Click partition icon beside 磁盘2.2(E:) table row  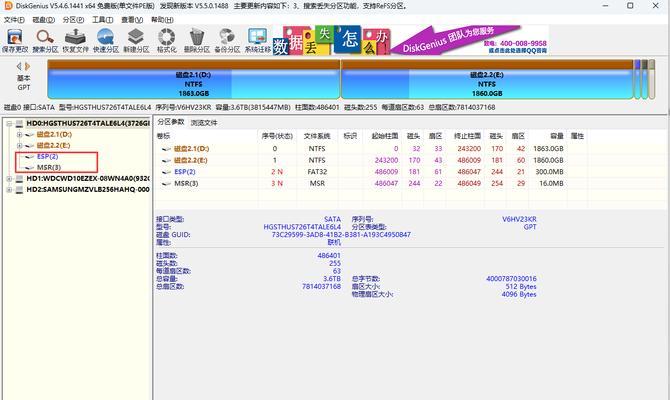click(x=166, y=161)
